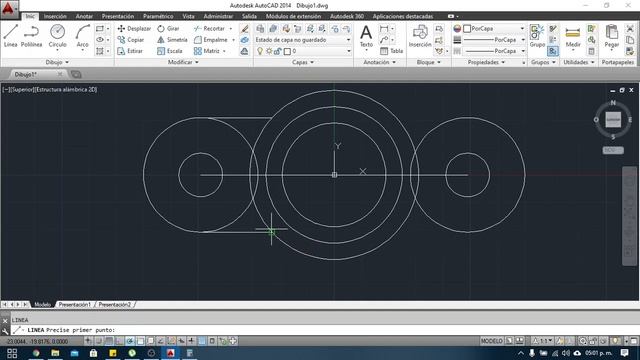
Task: Click the layer 0 color square
Action: pyautogui.click(x=287, y=51)
